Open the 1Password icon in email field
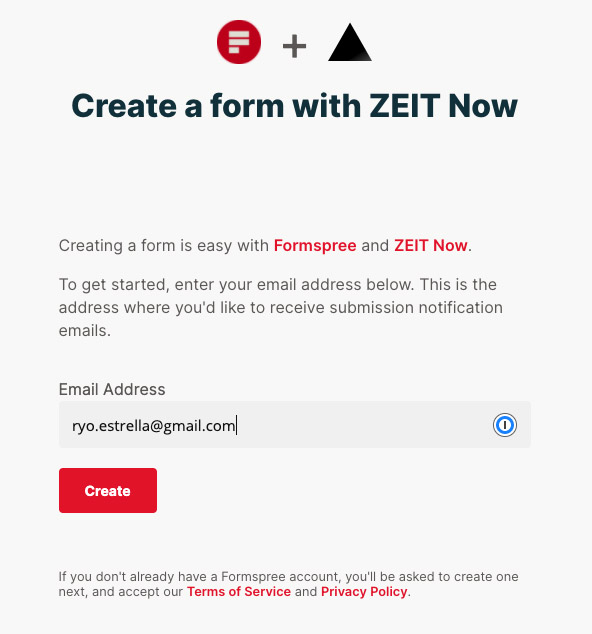The image size is (592, 634). (504, 425)
